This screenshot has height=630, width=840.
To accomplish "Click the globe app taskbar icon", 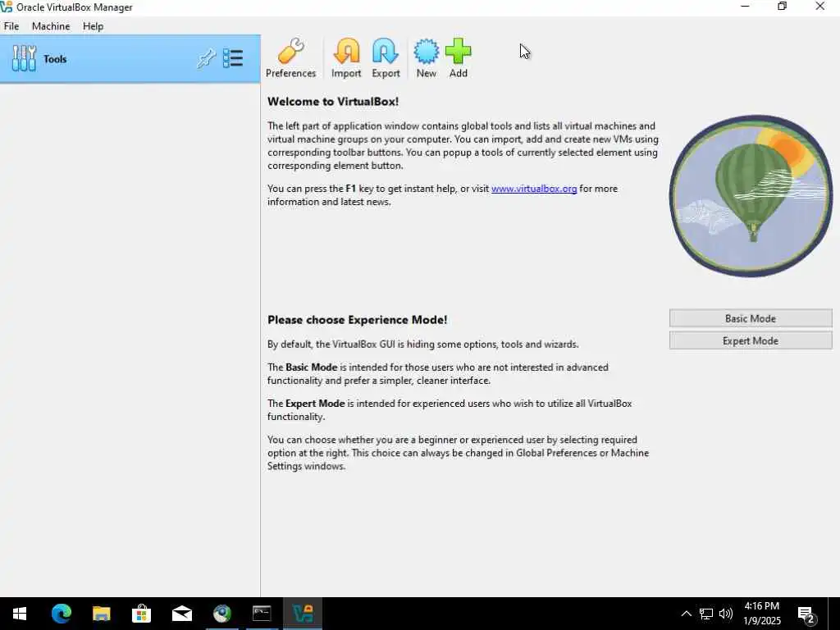I will (222, 614).
